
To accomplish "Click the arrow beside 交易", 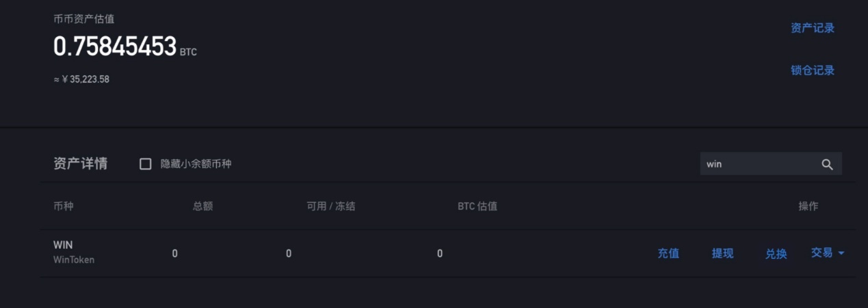I will (x=841, y=253).
